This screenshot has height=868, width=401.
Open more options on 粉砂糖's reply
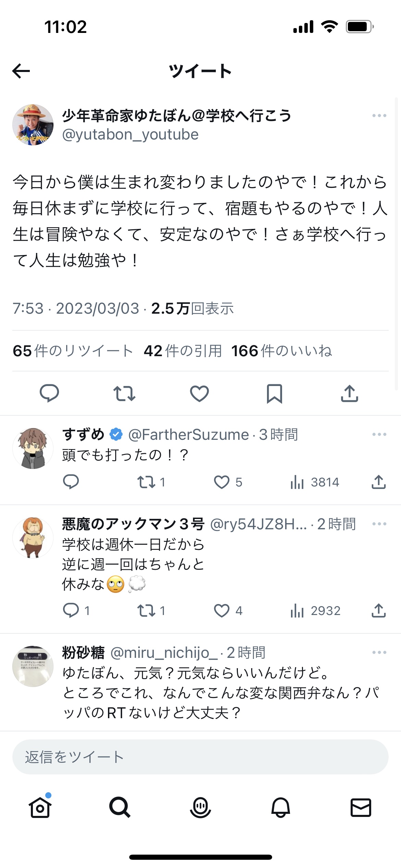tap(379, 652)
